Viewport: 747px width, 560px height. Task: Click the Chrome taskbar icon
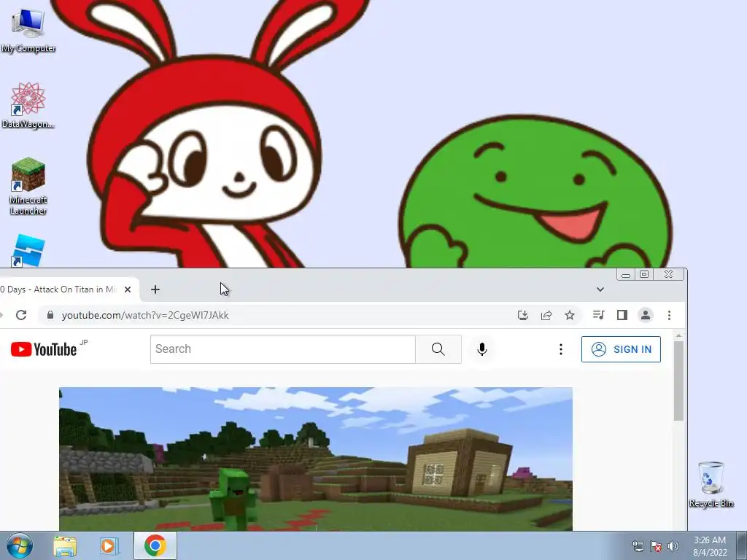155,545
